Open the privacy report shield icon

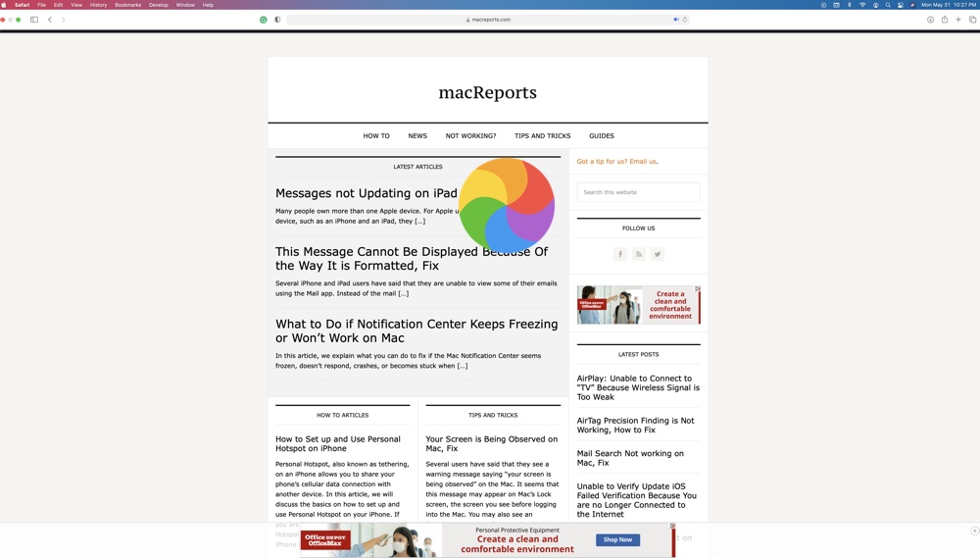coord(277,20)
